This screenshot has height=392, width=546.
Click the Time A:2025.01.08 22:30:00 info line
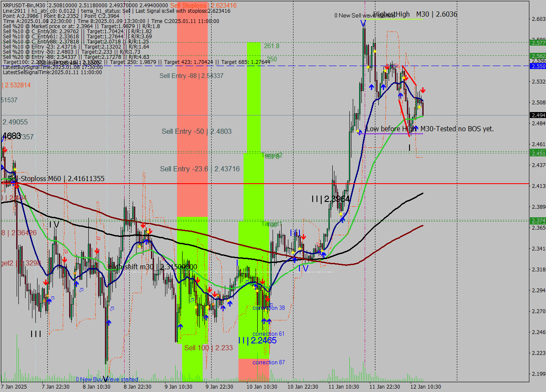pyautogui.click(x=111, y=21)
